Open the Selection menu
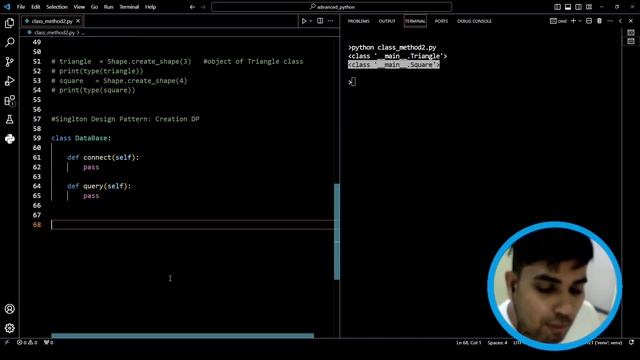640x360 pixels. (x=57, y=7)
